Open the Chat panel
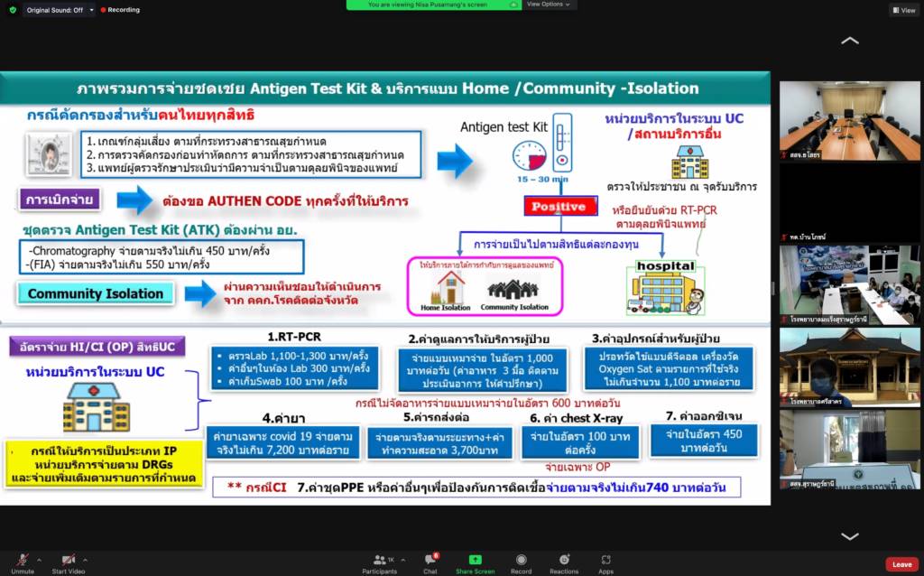Screen dimensions: 924x576 click(430, 563)
